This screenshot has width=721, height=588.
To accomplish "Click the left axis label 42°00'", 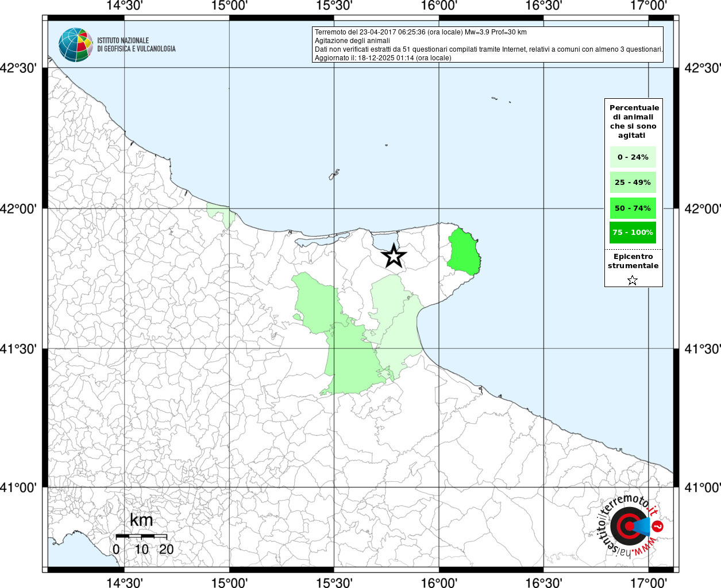I will [18, 208].
